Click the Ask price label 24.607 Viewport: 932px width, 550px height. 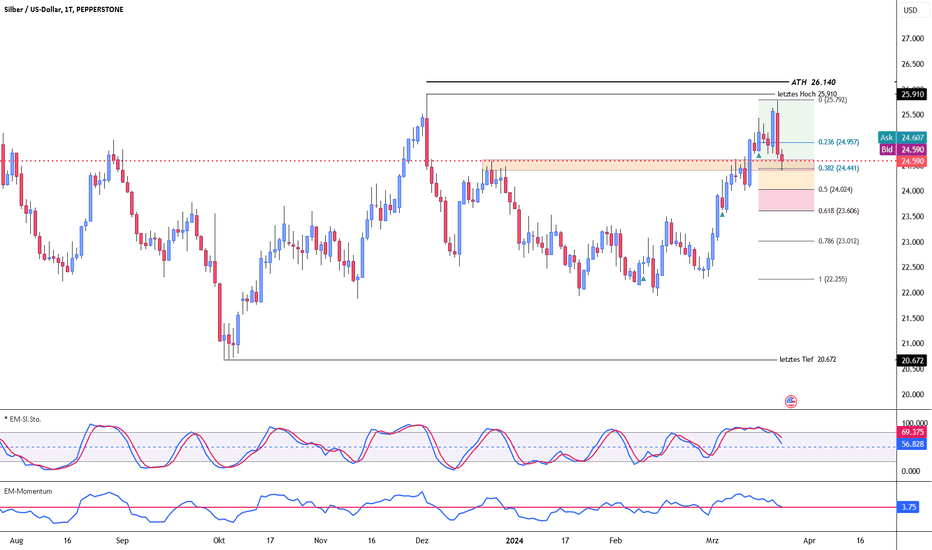911,137
